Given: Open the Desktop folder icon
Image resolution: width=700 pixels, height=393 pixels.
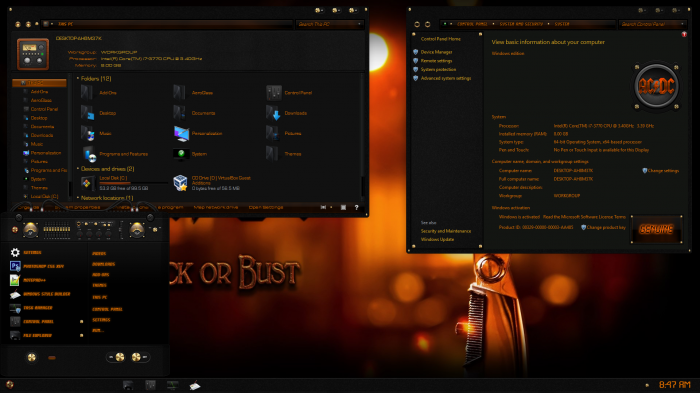Looking at the screenshot, I should (x=87, y=113).
